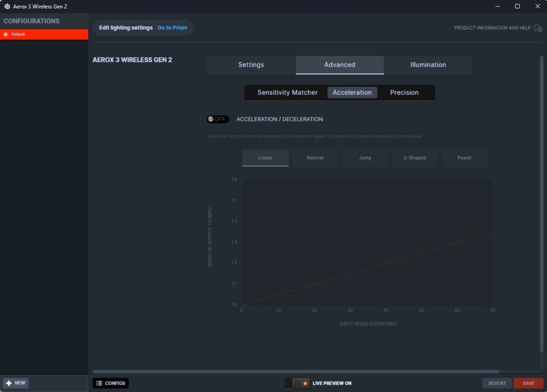Maximize the Aerox 3 Wireless window

517,6
